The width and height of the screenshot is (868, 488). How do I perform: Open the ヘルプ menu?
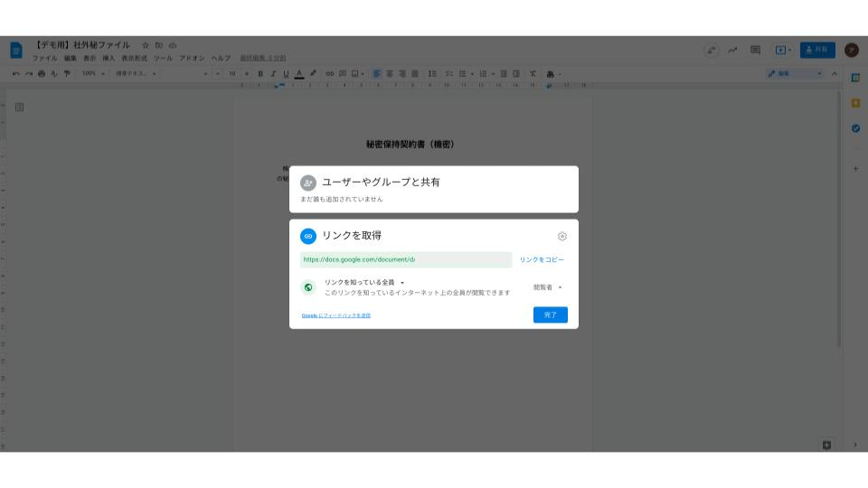point(221,58)
